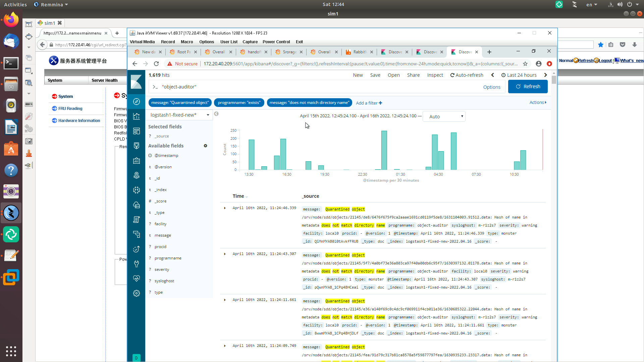Open the logstash1-fixed-new* index pattern dropdown
Screen dimensions: 644x362
point(179,115)
